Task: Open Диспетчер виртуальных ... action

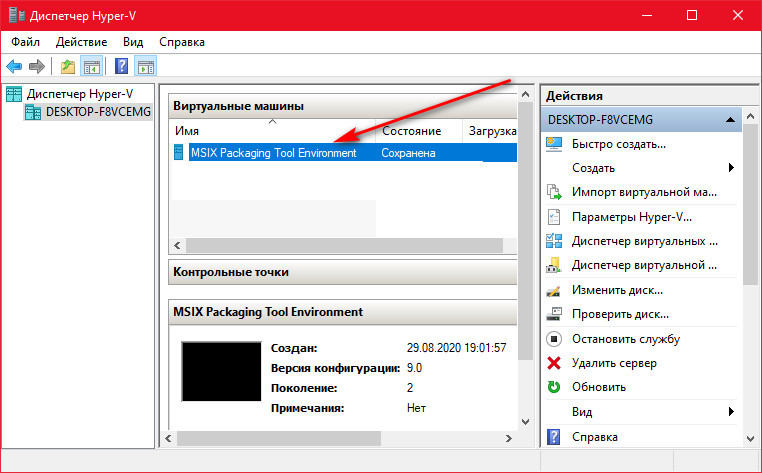Action: pos(644,241)
